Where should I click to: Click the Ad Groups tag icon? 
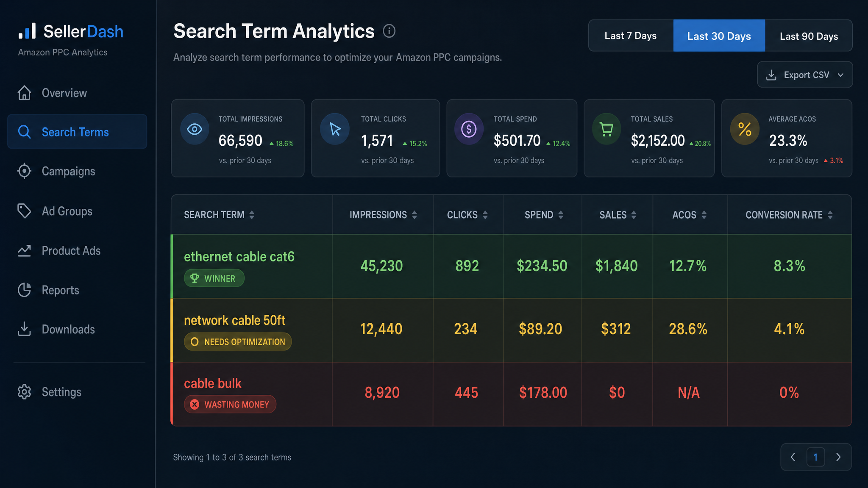click(x=24, y=211)
